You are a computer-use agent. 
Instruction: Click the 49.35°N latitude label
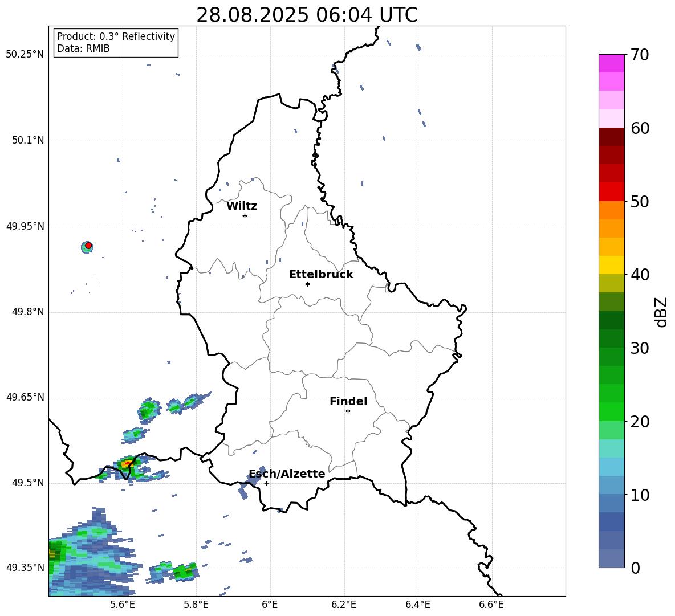[x=25, y=568]
